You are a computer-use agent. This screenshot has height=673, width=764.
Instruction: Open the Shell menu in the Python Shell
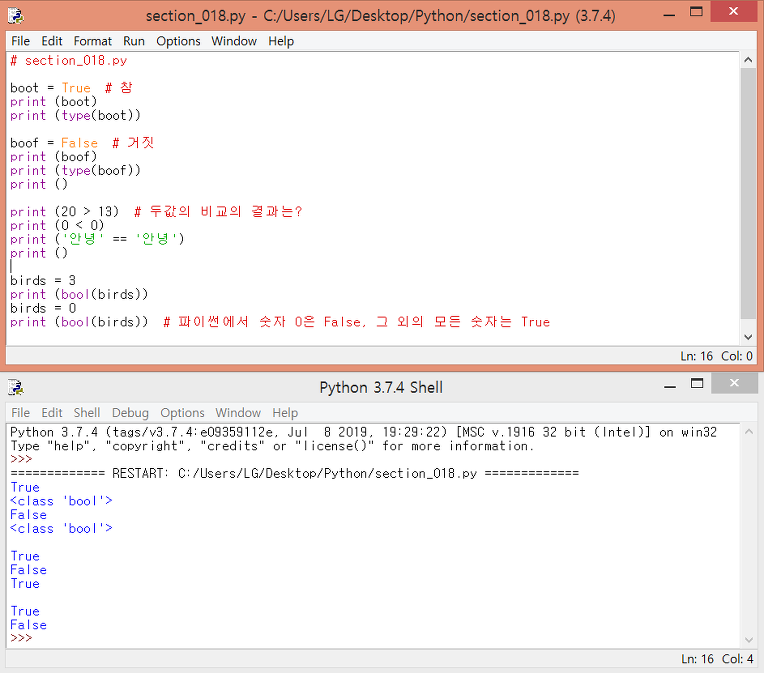(x=87, y=413)
